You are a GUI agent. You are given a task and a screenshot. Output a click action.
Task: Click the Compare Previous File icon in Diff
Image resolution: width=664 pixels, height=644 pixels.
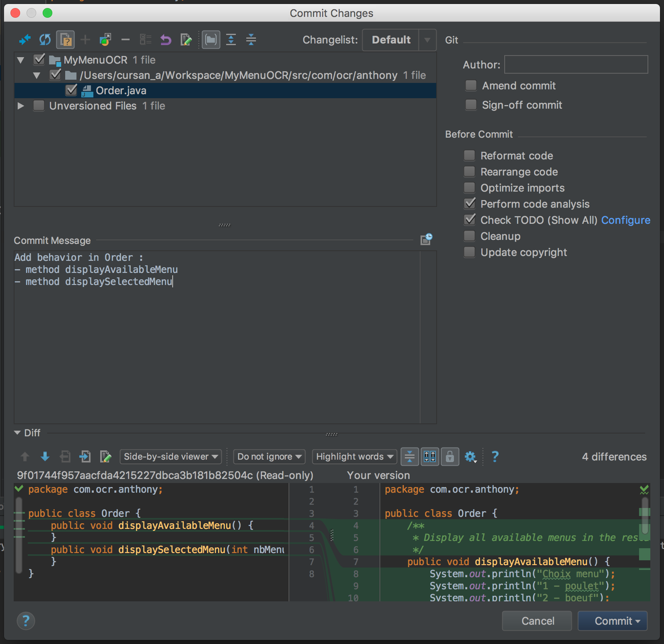(65, 456)
